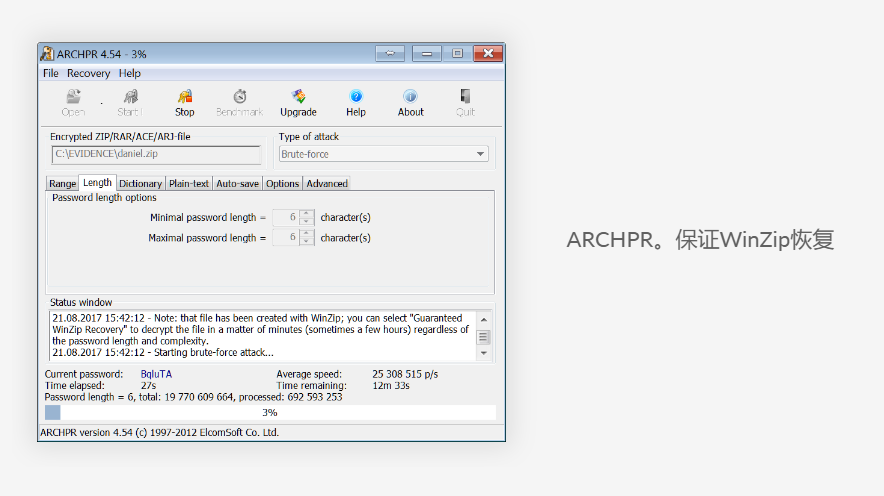Click the 3% progress bar

tap(270, 413)
